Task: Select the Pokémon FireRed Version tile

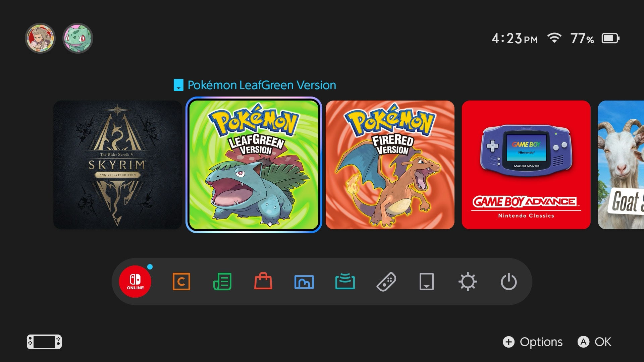Action: [x=390, y=165]
